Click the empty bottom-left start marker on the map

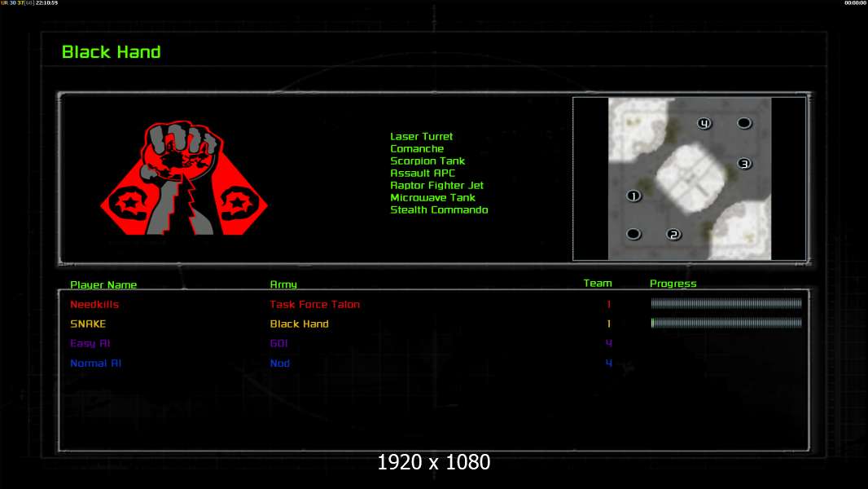[x=633, y=235]
